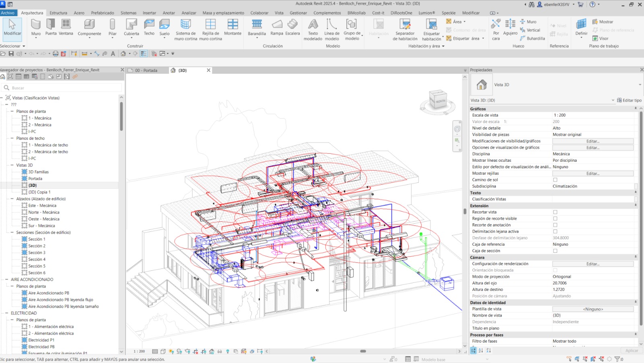This screenshot has height=363, width=644.
Task: Expand the Seleccionar panel dropdown
Action: coord(13,46)
